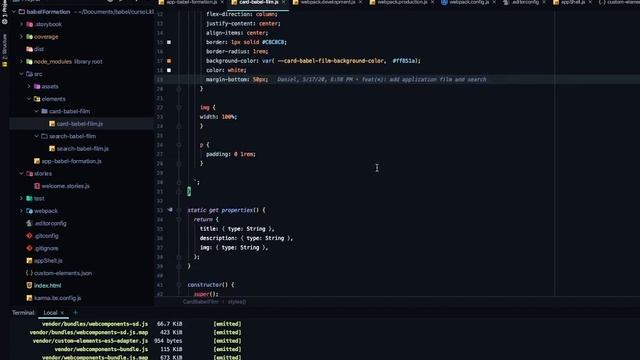Open custom-elements.json file icon
This screenshot has height=360, width=640.
pos(29,273)
